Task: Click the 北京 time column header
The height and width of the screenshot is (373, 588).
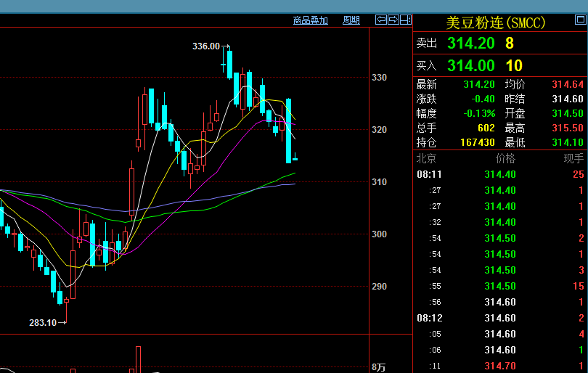Action: 426,158
